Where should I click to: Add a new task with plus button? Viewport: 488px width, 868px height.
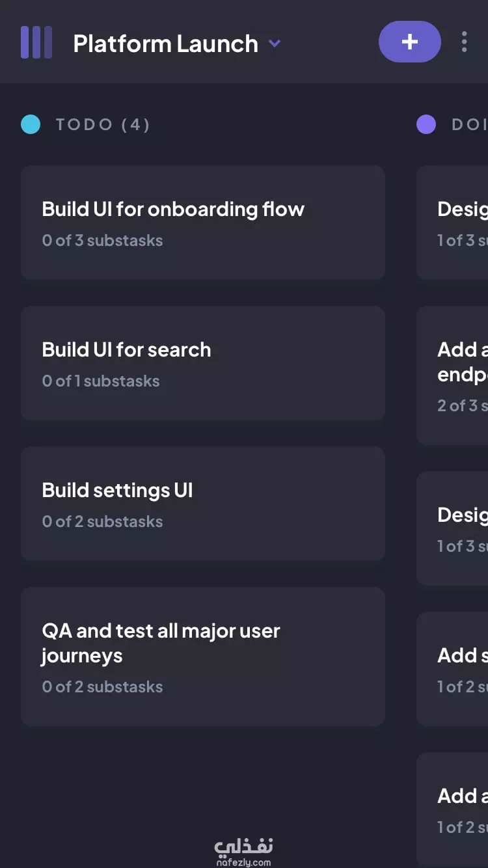[x=410, y=42]
